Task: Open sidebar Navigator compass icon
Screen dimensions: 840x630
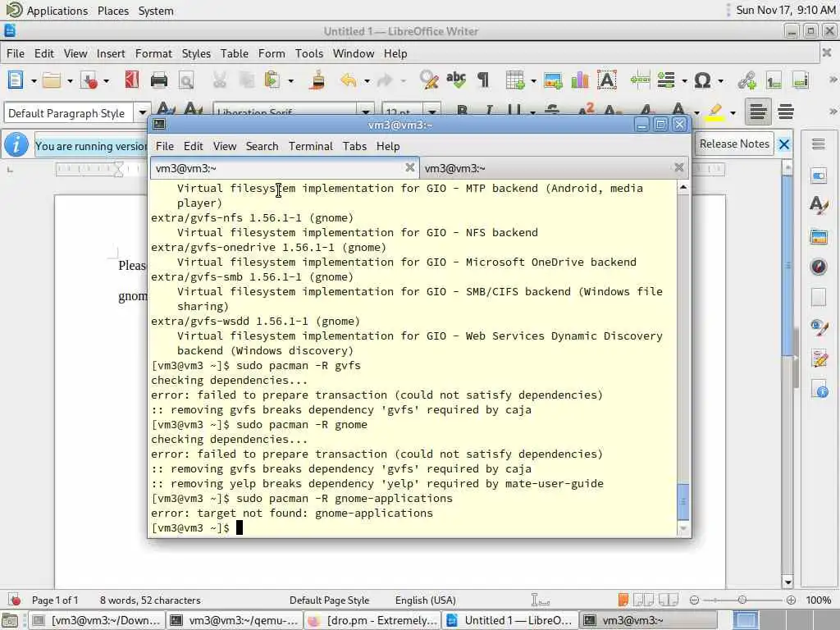Action: pyautogui.click(x=819, y=267)
